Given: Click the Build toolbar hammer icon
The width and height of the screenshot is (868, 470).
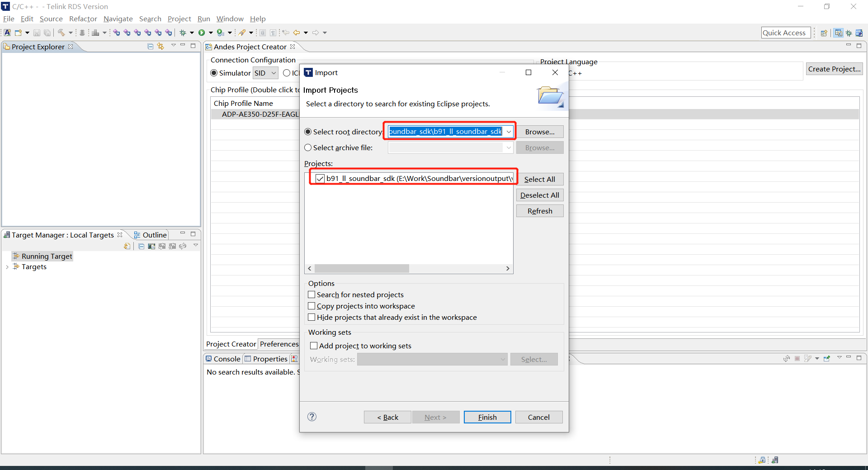Looking at the screenshot, I should tap(61, 32).
